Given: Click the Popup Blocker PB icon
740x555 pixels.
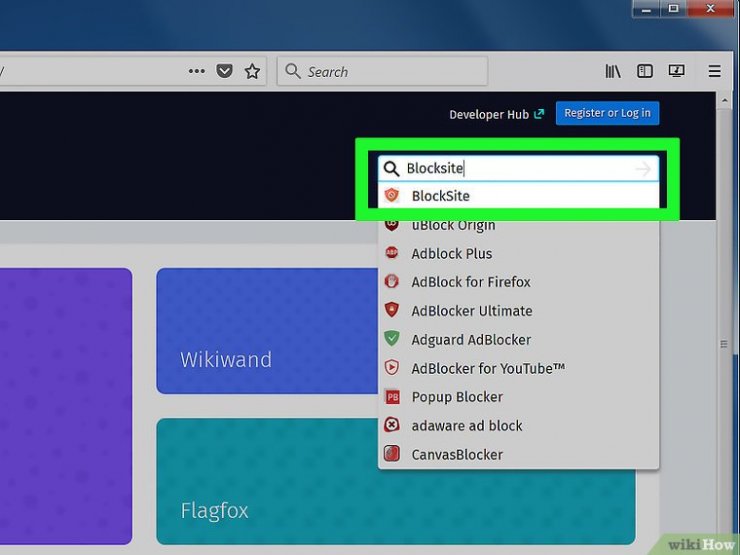Looking at the screenshot, I should pos(392,397).
